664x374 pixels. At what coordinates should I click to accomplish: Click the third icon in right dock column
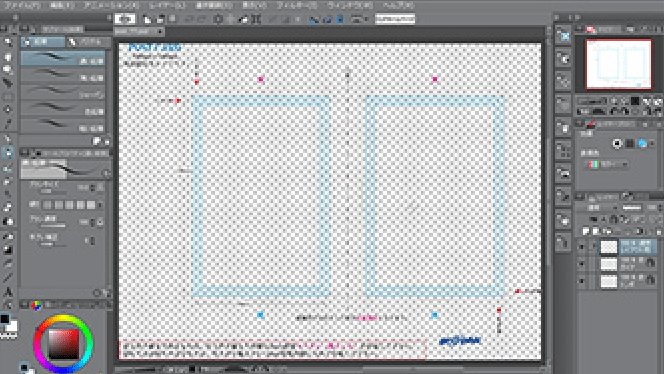(563, 81)
